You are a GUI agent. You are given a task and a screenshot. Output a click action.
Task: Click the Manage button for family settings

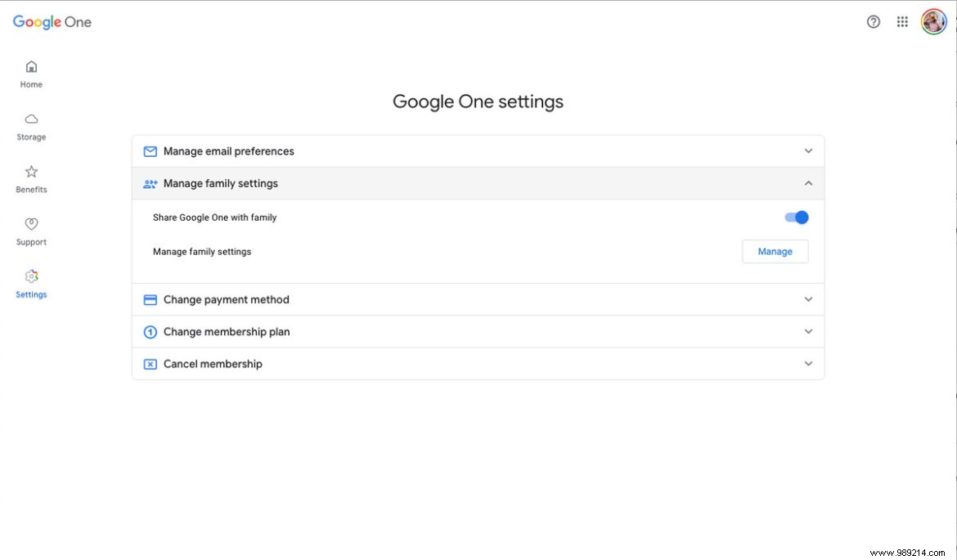point(774,251)
